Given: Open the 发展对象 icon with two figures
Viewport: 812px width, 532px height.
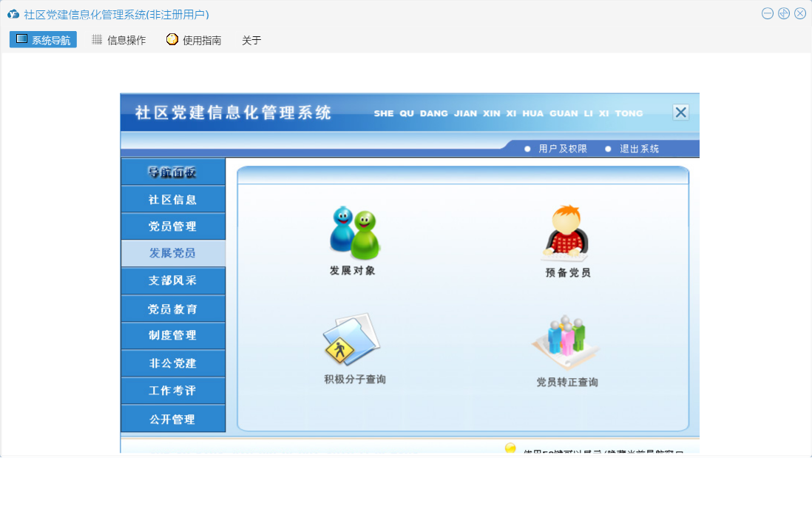Looking at the screenshot, I should 355,232.
